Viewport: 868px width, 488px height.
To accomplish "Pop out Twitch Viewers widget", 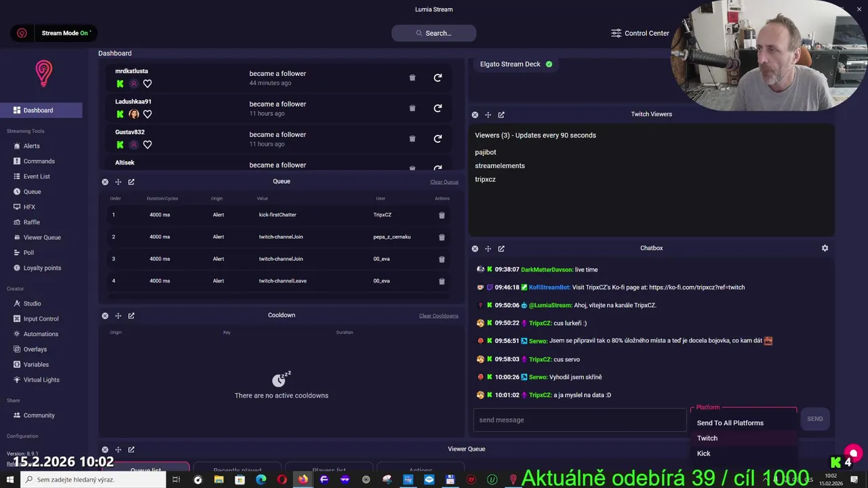I will click(x=501, y=115).
